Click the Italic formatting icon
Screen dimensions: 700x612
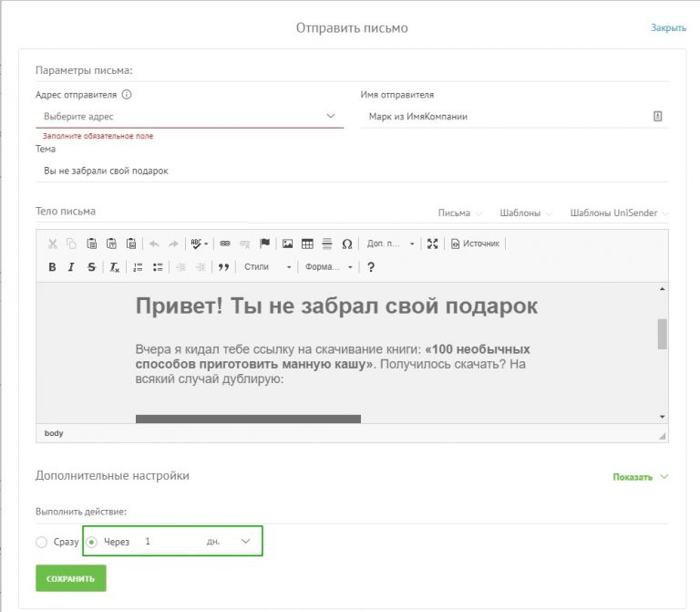click(71, 267)
